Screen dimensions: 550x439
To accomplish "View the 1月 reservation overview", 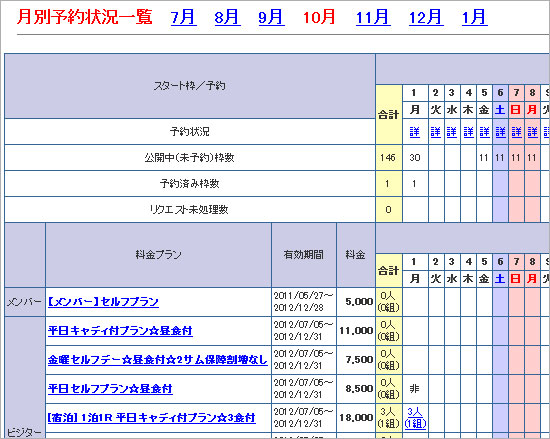I will [x=474, y=17].
